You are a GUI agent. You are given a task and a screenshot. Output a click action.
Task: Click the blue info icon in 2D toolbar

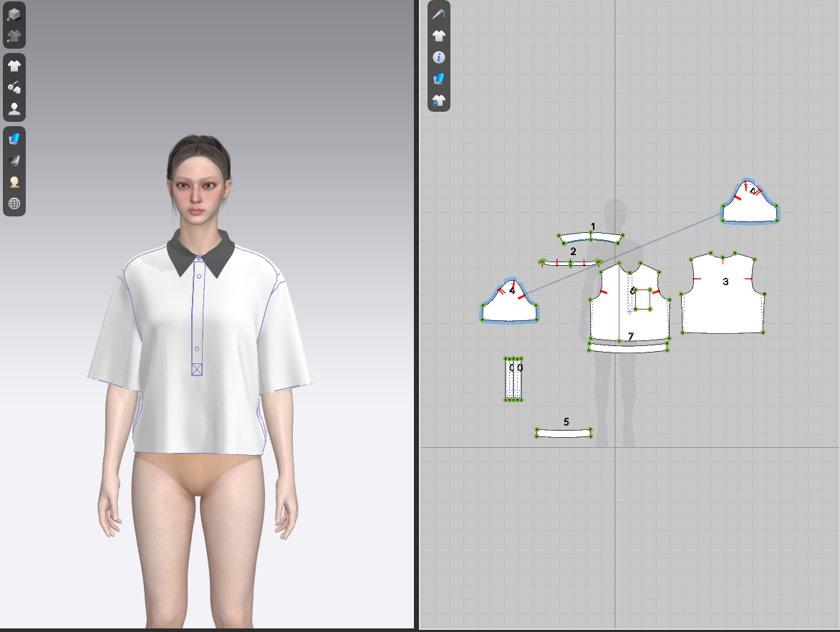point(439,57)
